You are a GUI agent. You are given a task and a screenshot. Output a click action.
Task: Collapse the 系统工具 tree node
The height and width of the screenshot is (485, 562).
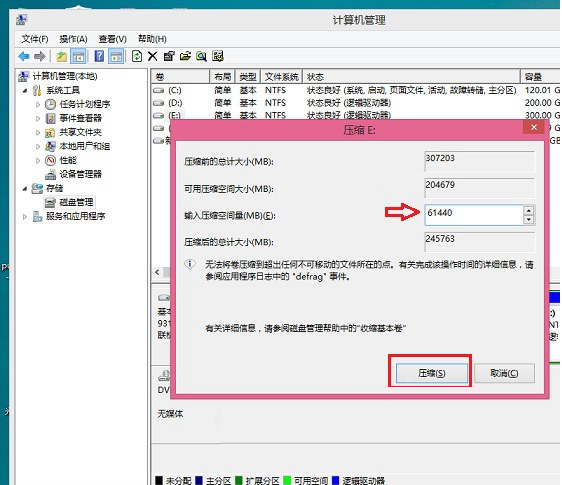click(x=24, y=91)
